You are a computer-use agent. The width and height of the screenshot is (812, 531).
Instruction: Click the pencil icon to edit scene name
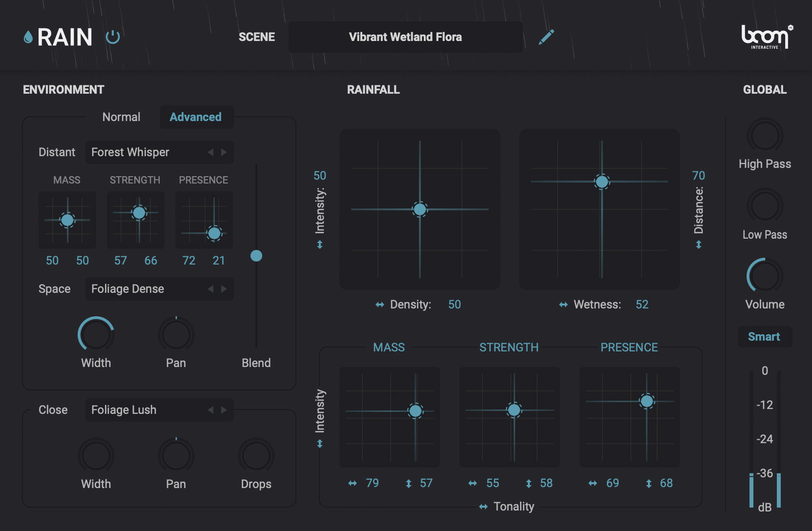point(546,37)
